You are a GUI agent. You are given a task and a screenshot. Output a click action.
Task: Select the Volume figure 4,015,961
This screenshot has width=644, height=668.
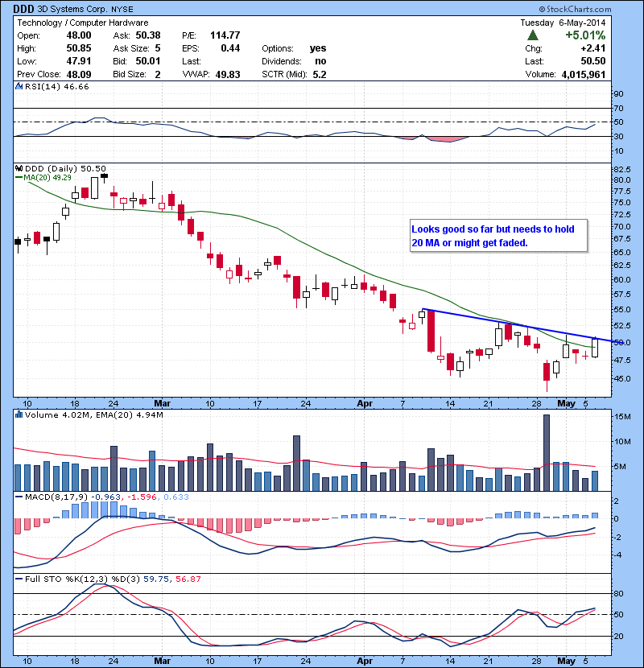(584, 75)
